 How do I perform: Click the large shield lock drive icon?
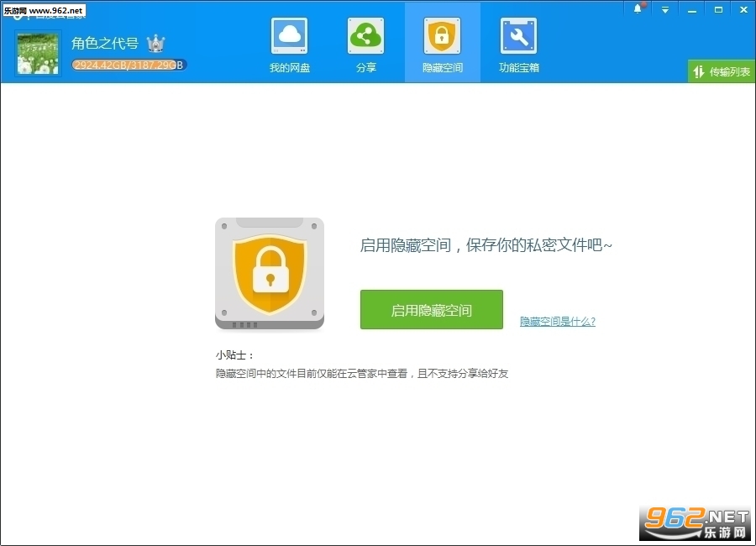(x=270, y=274)
